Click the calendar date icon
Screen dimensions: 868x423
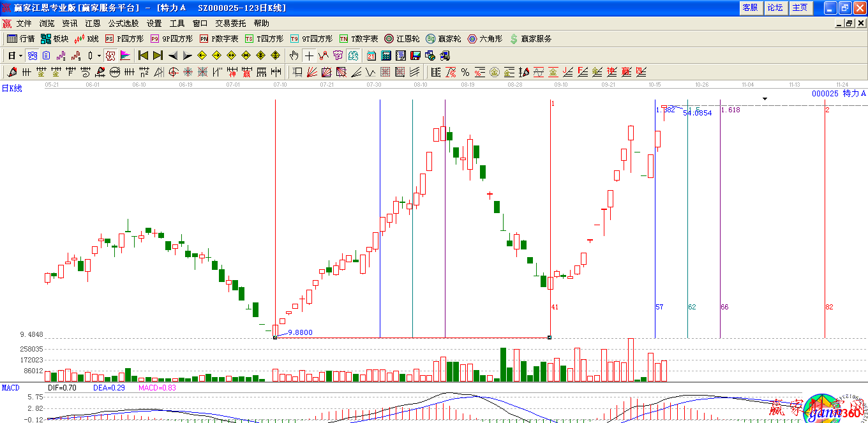coord(371,56)
